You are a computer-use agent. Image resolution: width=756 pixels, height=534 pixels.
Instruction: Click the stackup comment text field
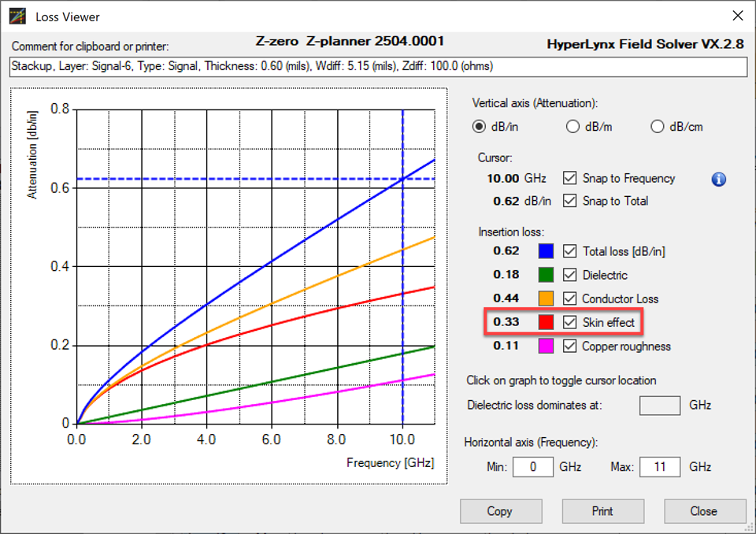(x=376, y=67)
